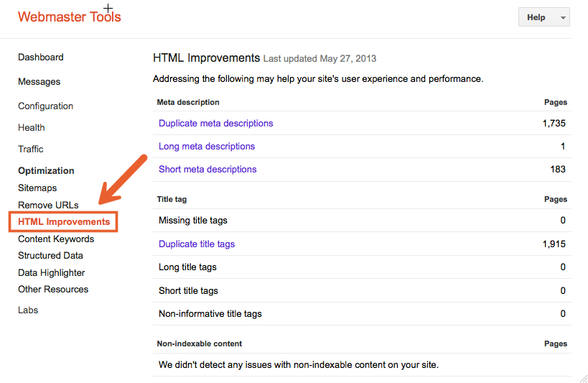View the Duplicate title tags report
The height and width of the screenshot is (383, 588).
(x=197, y=244)
